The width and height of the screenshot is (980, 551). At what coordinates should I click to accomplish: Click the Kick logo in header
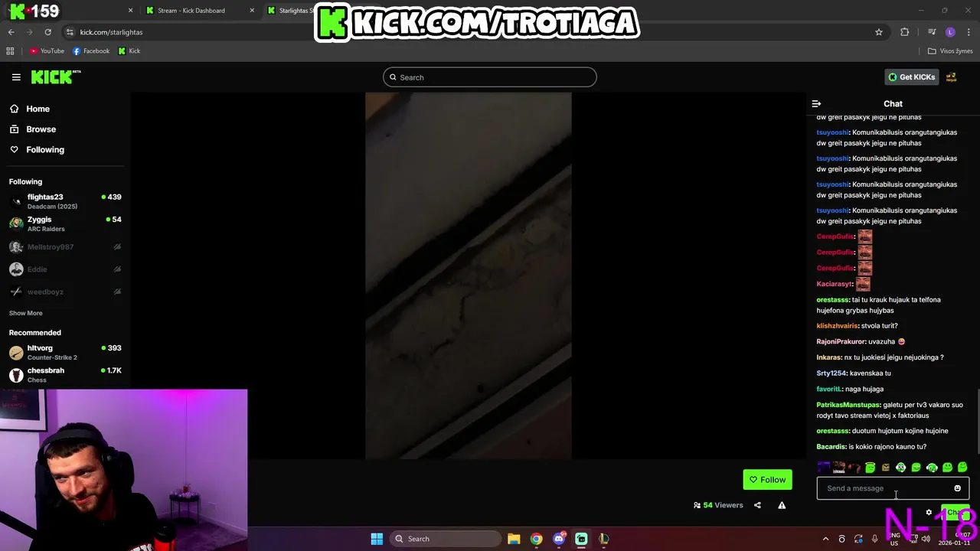tap(55, 77)
